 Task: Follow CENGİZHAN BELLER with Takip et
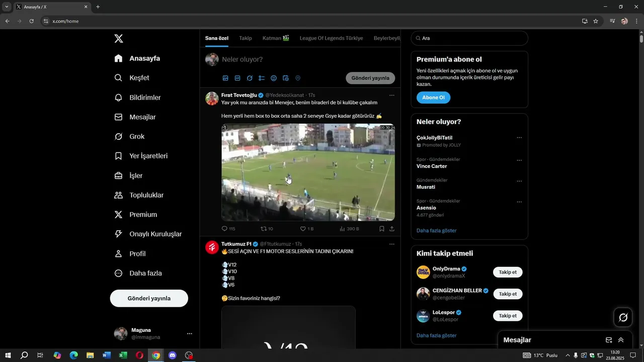click(508, 294)
